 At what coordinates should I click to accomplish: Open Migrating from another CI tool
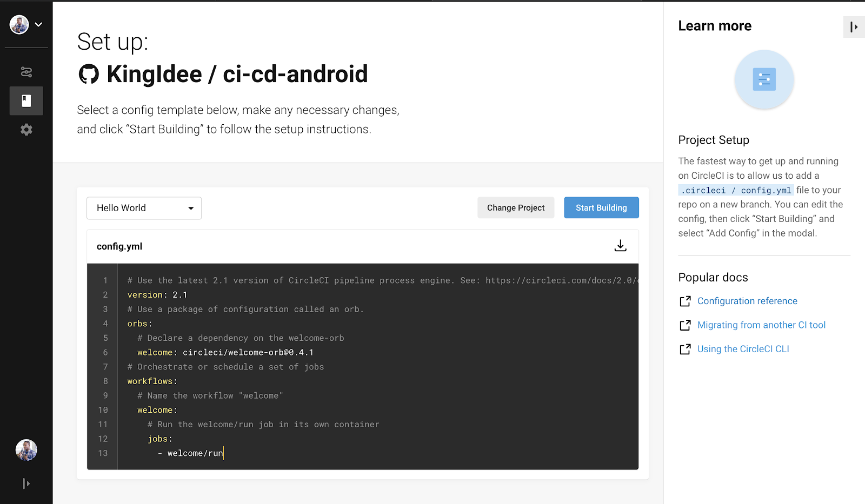[x=761, y=325]
